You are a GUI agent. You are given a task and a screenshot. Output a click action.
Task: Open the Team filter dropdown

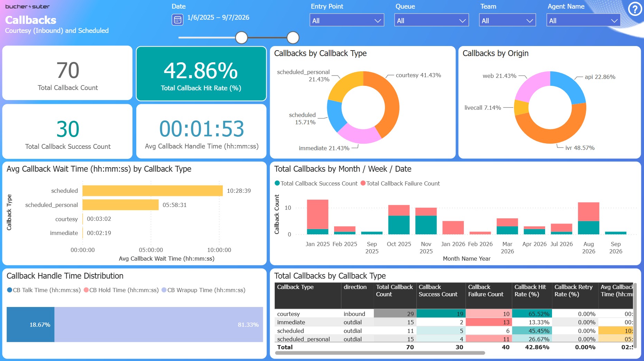pos(507,20)
